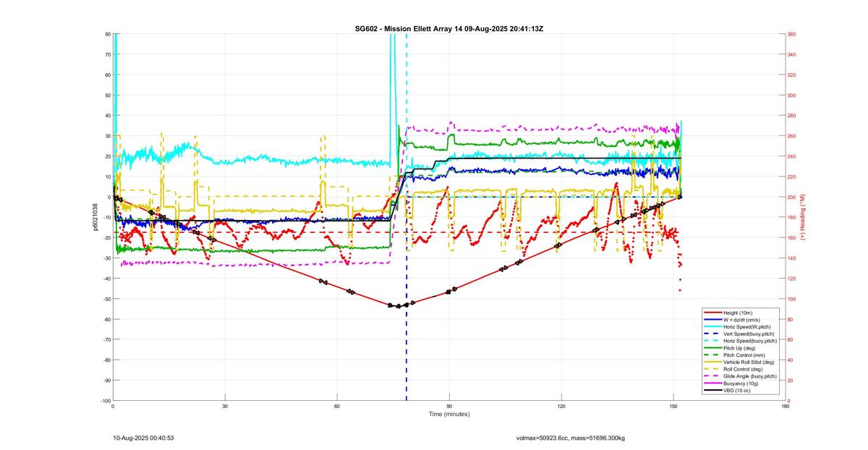This screenshot has width=868, height=450.
Task: Click the right axis tick label '360'
Action: tap(792, 34)
